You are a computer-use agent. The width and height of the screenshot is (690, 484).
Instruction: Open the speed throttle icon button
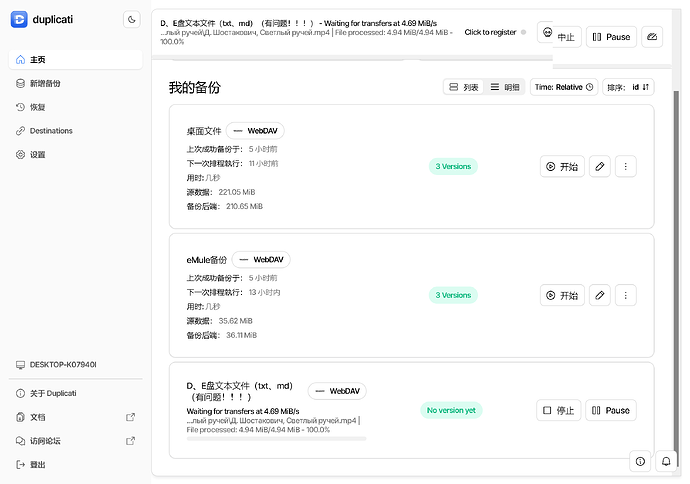pyautogui.click(x=652, y=37)
